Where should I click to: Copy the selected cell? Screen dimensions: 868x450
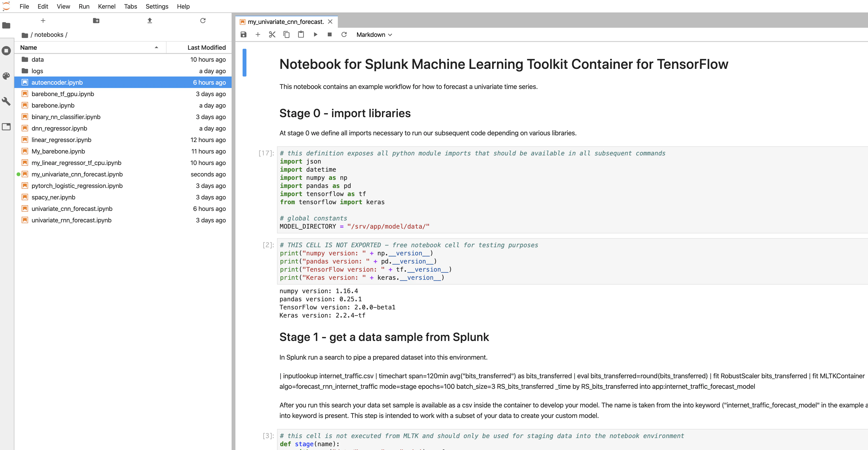[286, 34]
